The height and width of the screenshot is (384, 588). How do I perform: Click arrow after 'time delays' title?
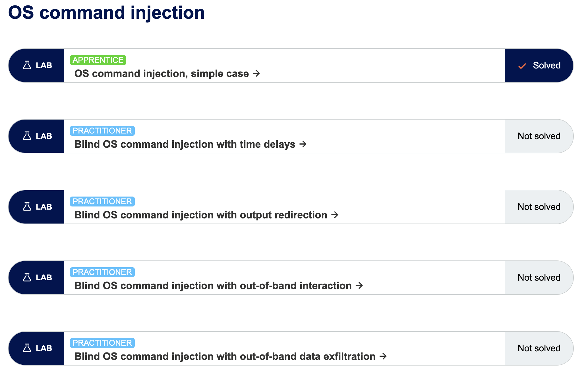pyautogui.click(x=303, y=144)
